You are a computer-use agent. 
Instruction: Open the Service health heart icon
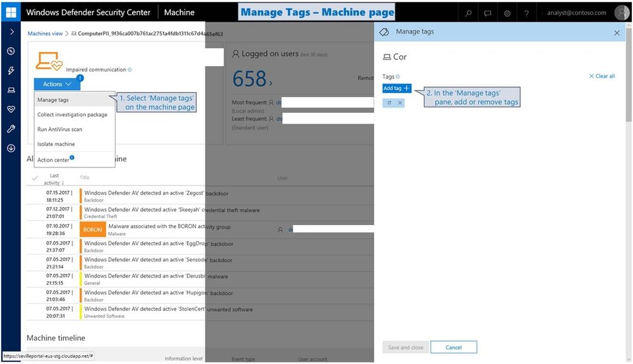(x=11, y=109)
